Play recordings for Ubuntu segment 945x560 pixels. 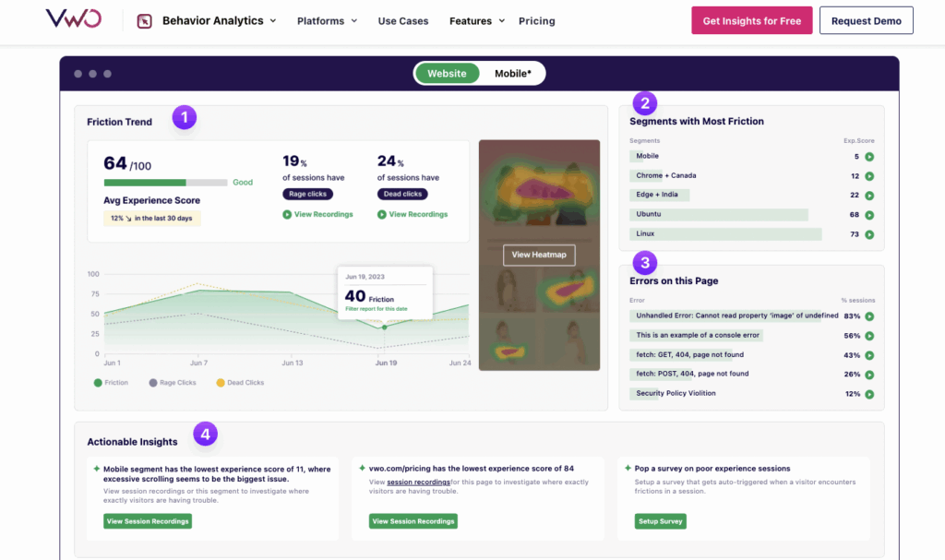(869, 215)
